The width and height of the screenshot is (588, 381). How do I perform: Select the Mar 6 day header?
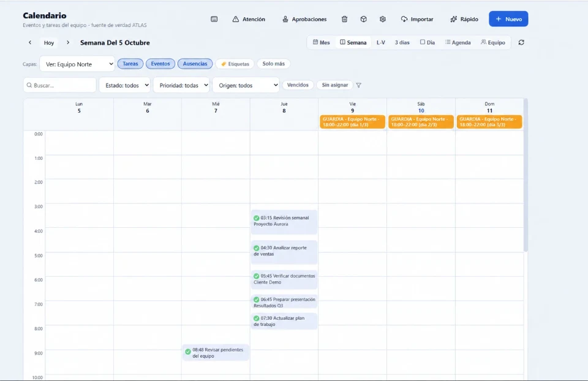(x=148, y=108)
